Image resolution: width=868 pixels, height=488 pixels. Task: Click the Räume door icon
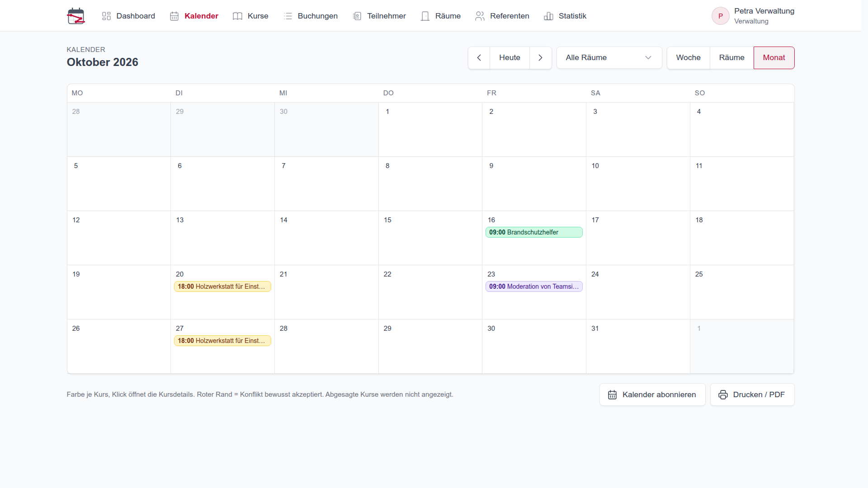[x=425, y=16]
